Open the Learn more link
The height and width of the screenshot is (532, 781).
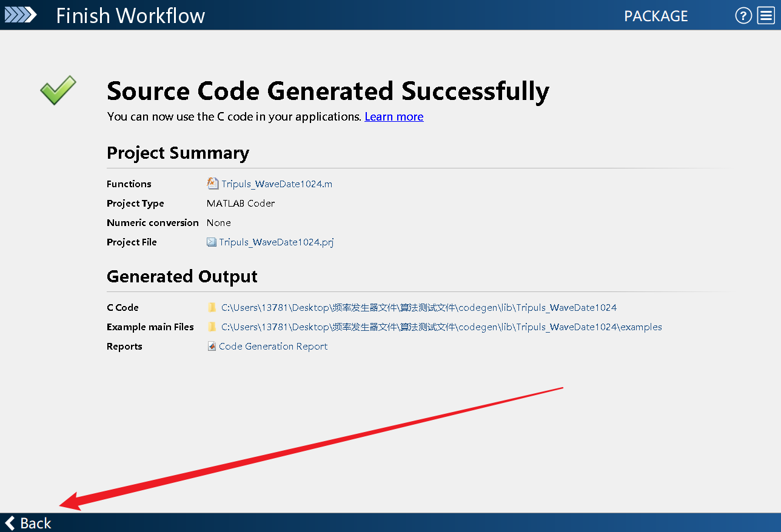click(x=394, y=116)
